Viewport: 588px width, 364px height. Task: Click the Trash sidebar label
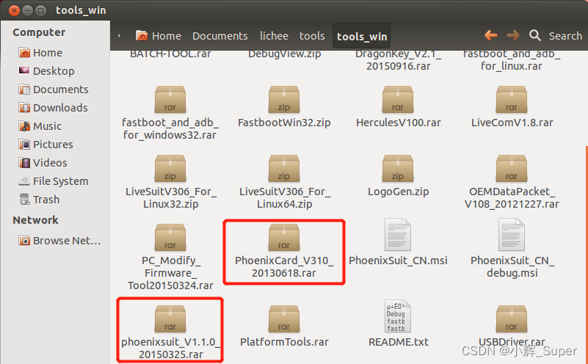click(46, 200)
